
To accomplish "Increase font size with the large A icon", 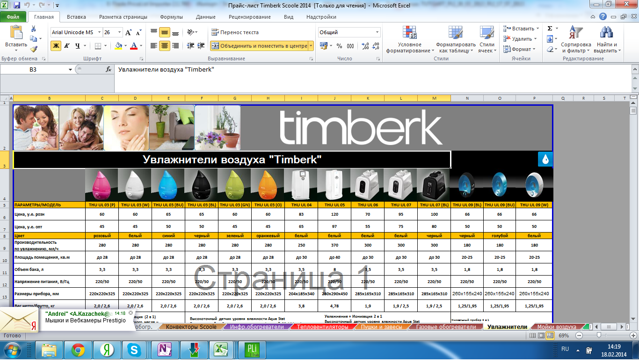I will click(128, 33).
